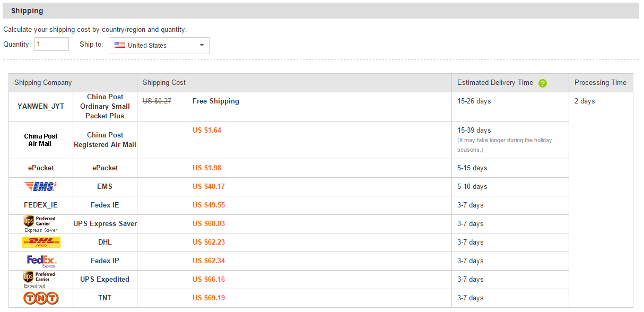644x312 pixels.
Task: Click the Shipping section heading
Action: pyautogui.click(x=27, y=11)
